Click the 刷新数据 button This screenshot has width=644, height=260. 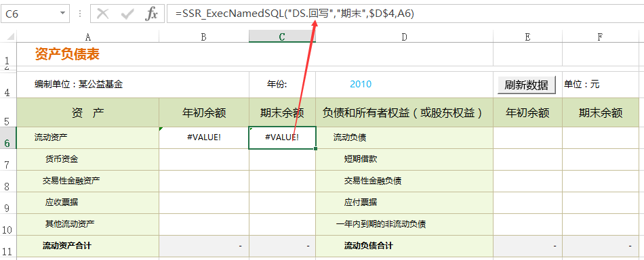[526, 85]
